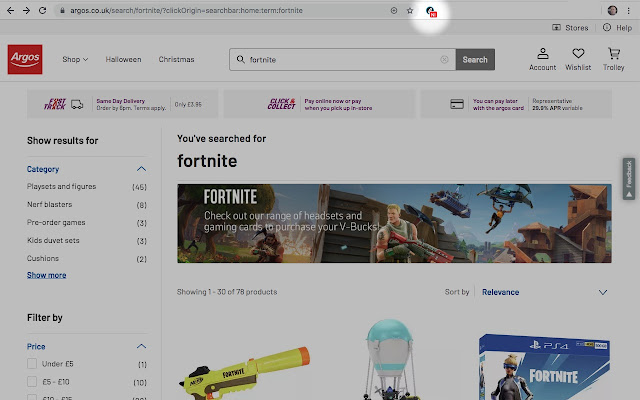
Task: Reload the page with the refresh icon
Action: [x=42, y=11]
